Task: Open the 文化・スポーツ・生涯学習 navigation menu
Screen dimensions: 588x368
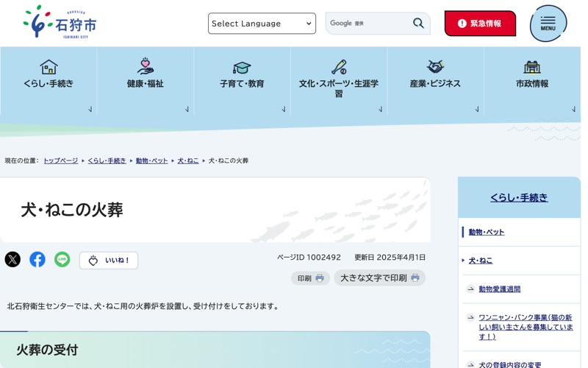Action: click(339, 81)
